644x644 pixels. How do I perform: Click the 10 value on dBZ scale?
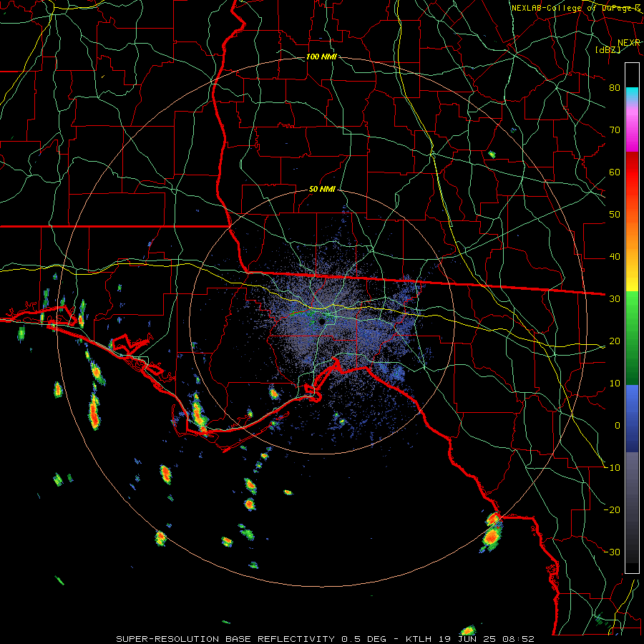point(615,384)
